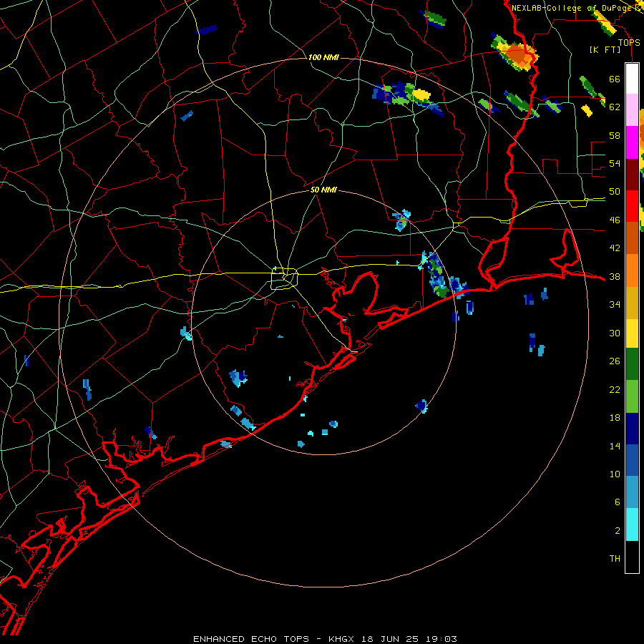Select the bright red legend swatch
Viewport: 644px width, 644px height.
632,206
